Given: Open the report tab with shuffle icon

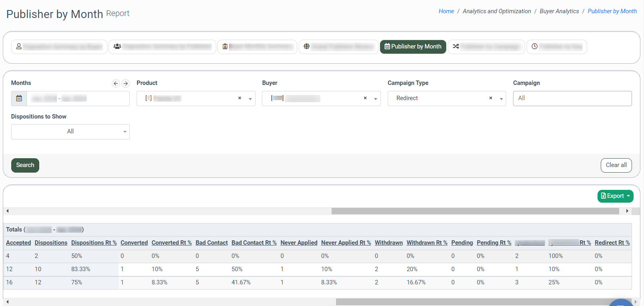Looking at the screenshot, I should coord(486,47).
